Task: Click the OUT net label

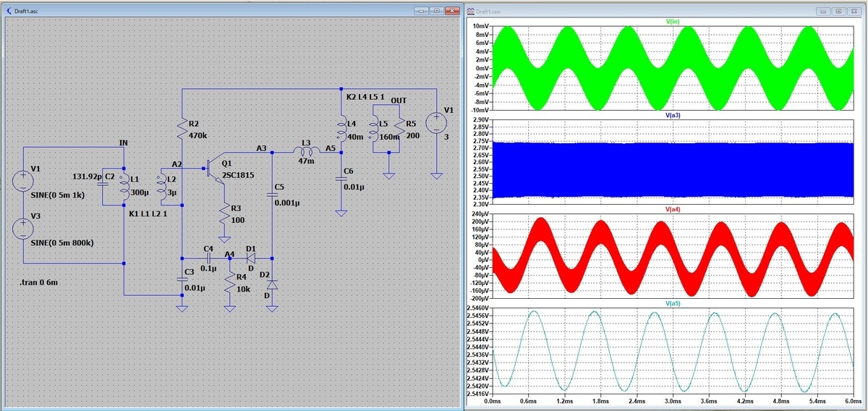Action: [399, 100]
